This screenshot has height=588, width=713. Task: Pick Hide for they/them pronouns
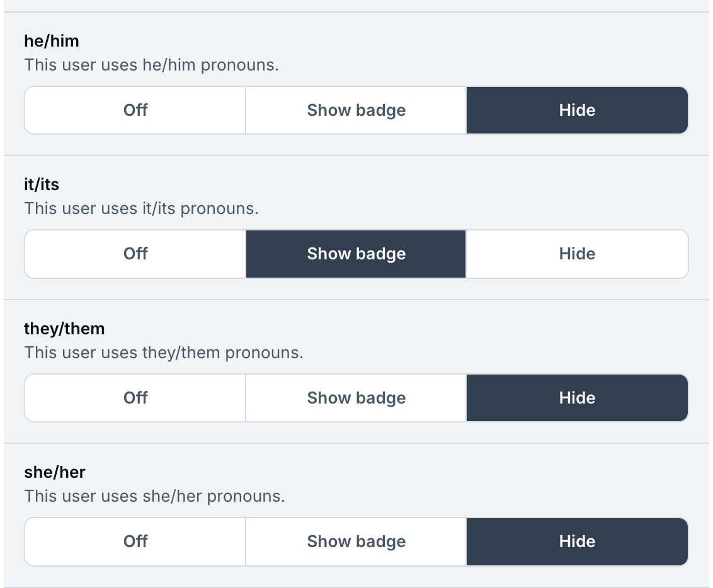[577, 398]
